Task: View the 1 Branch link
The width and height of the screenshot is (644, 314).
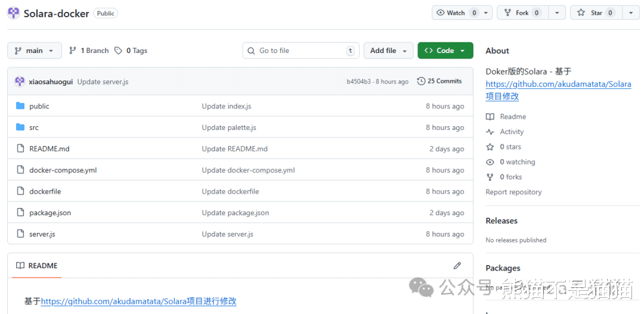Action: coord(89,51)
